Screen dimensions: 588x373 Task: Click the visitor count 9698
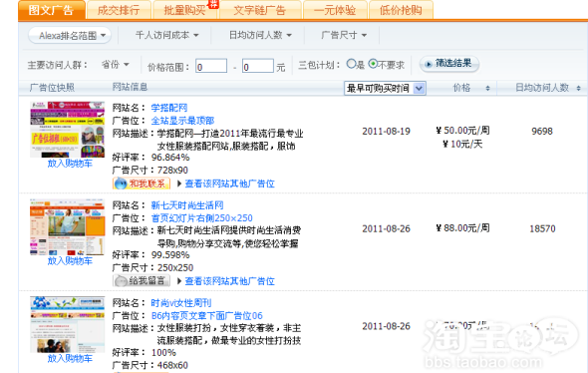point(542,132)
